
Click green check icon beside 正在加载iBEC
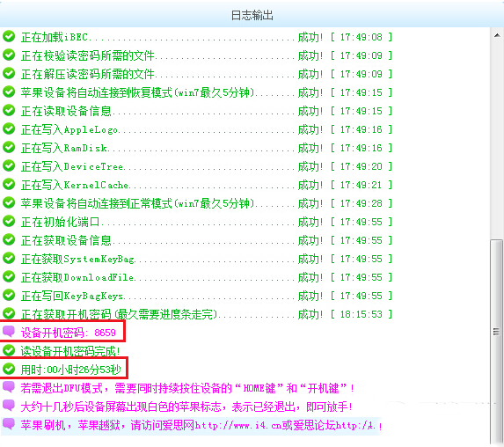click(9, 36)
